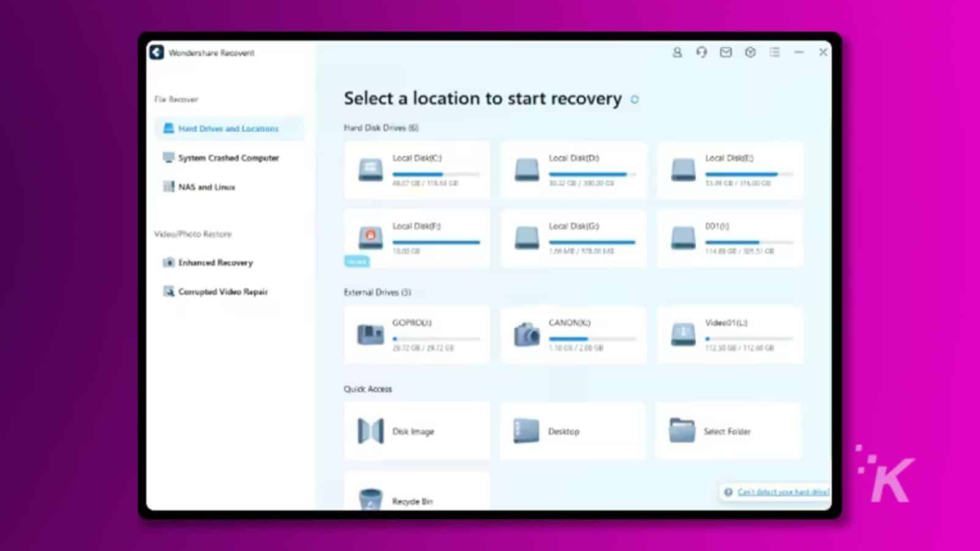Image resolution: width=980 pixels, height=551 pixels.
Task: Refresh drive list next to the heading
Action: [x=635, y=99]
